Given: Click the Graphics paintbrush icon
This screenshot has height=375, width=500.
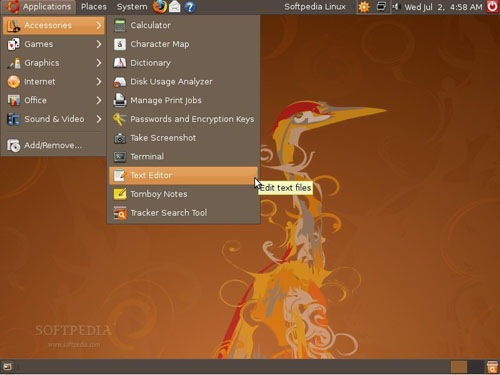Looking at the screenshot, I should point(14,63).
